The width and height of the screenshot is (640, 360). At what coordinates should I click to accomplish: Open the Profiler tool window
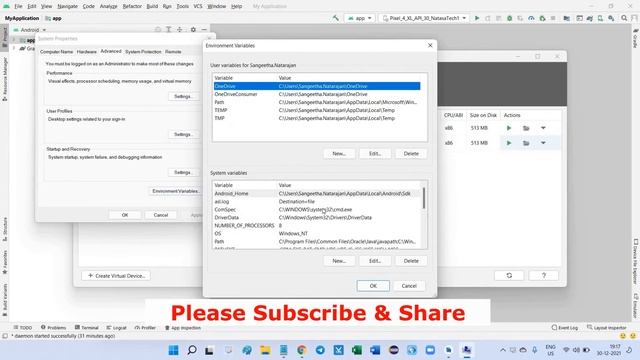[145, 327]
